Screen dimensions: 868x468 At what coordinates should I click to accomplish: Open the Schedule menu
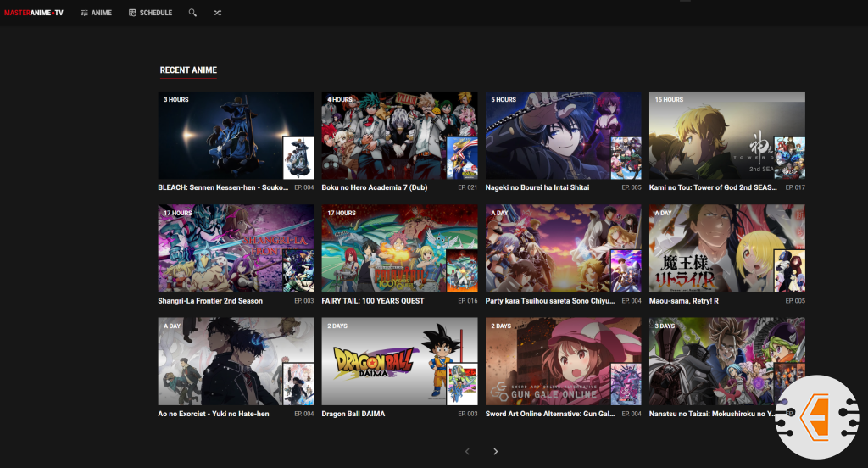pos(150,13)
